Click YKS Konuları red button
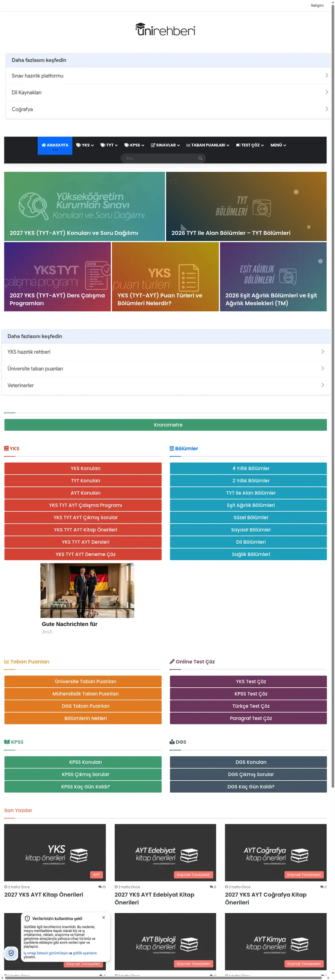Viewport: 335px width, 980px height. 83,468
